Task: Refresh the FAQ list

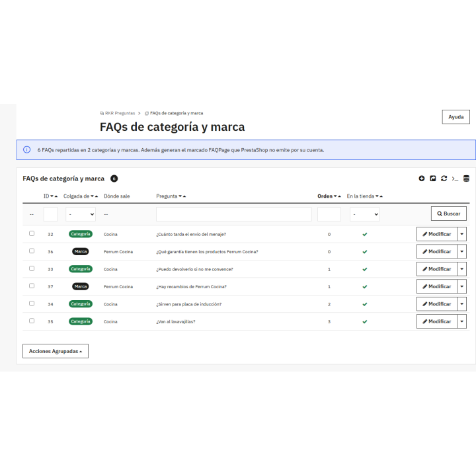Action: coord(444,178)
